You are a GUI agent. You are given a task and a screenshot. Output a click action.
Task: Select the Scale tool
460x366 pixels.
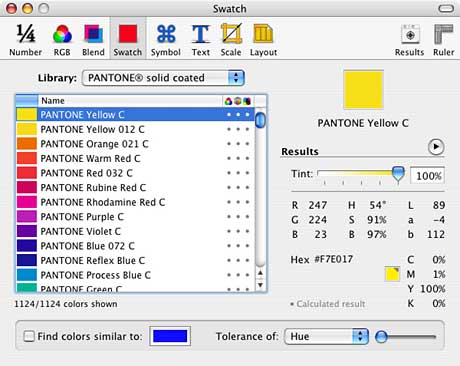(x=231, y=40)
